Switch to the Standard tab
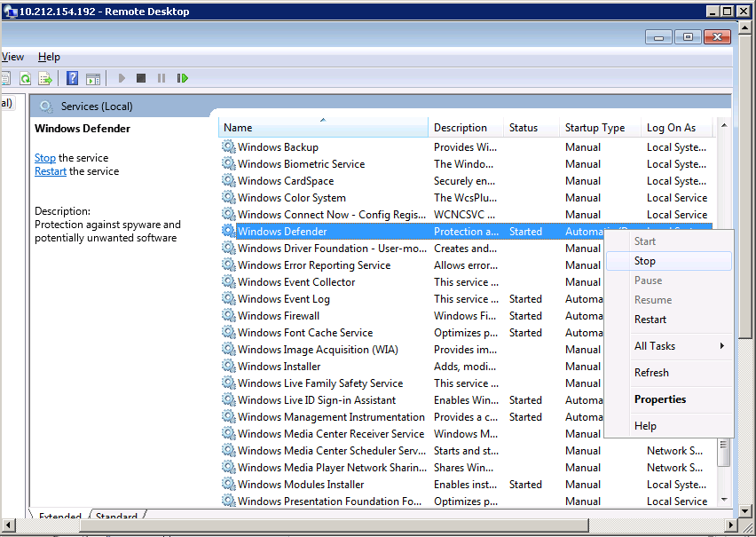756x537 pixels. pos(116,516)
